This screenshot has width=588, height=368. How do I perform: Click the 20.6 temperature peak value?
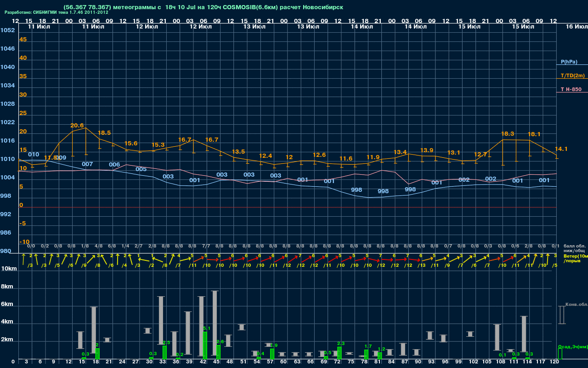[x=77, y=126]
